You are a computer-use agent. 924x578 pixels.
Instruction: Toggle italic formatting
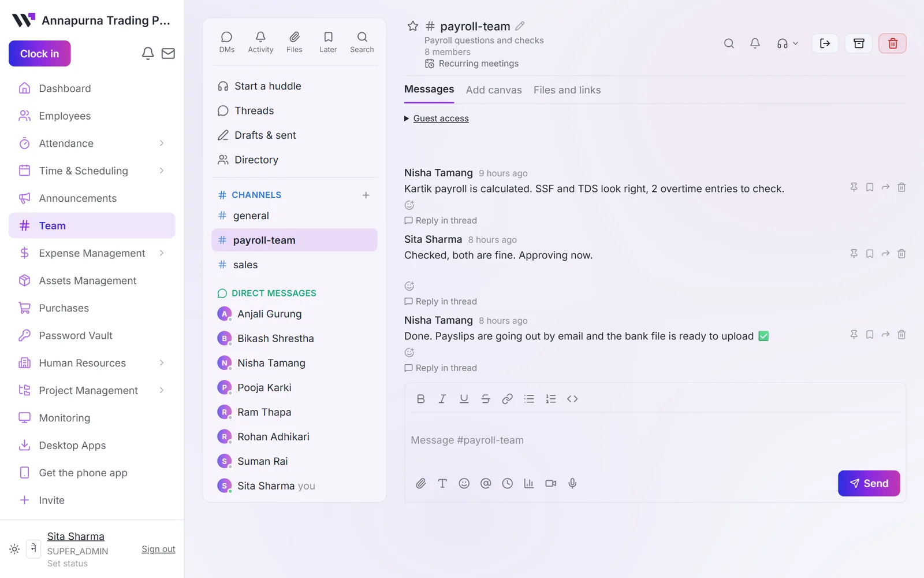click(442, 399)
